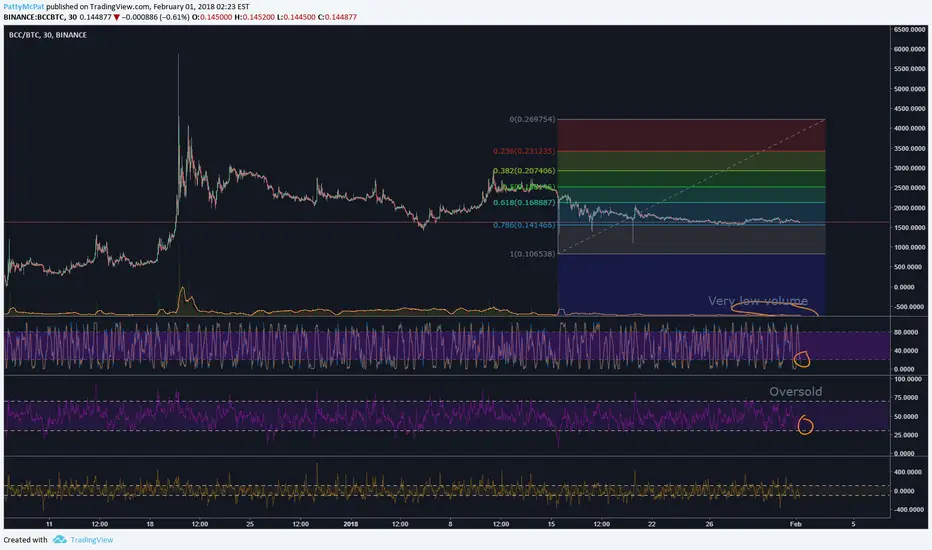Click the close value C:0.144877
This screenshot has width=932, height=550.
pos(338,17)
